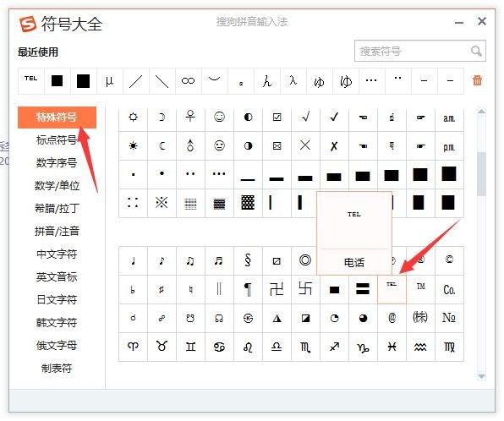Insert the a.m. symbol
Screen dimensions: 504x421
449,118
